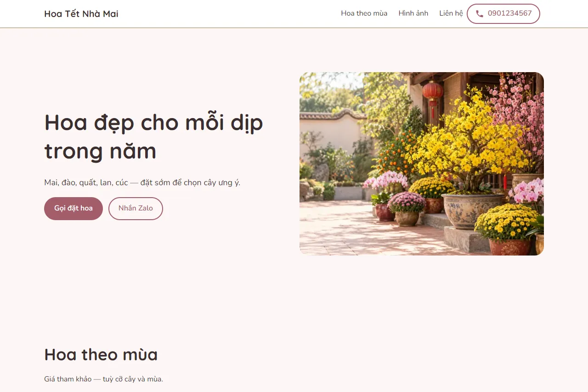Open the Hoa theo mùa menu link
Viewport: 588px width, 392px height.
(364, 13)
